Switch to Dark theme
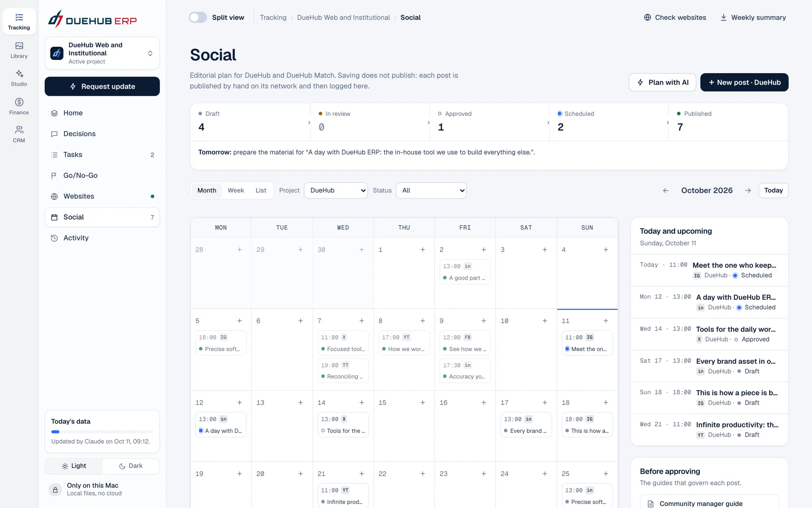This screenshot has height=508, width=812. coord(131,466)
